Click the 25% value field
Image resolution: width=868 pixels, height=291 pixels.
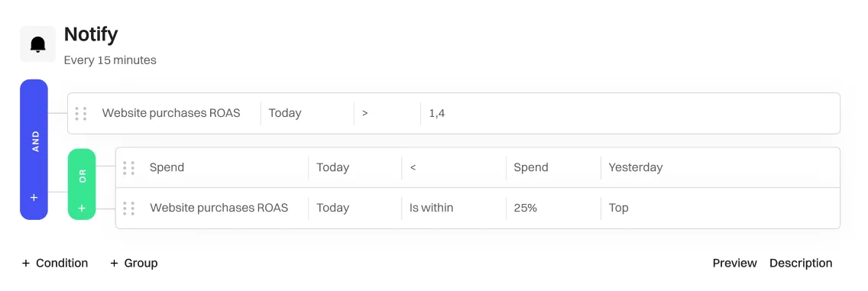point(553,208)
